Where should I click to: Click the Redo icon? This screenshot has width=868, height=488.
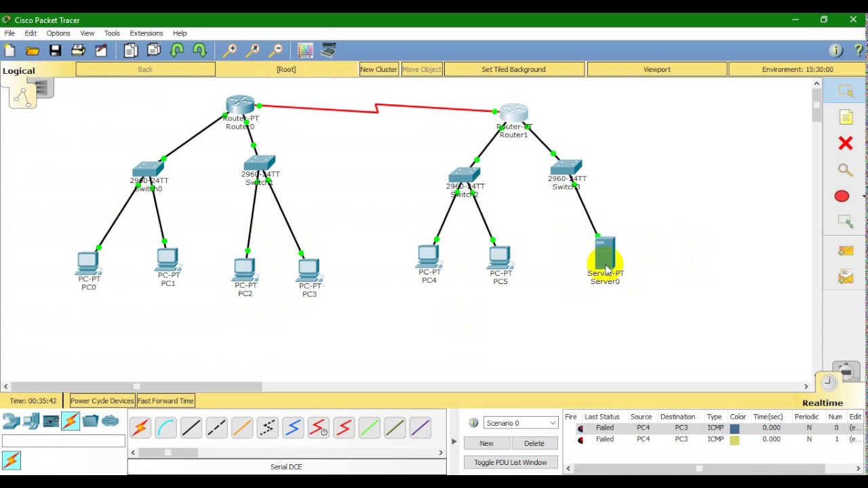[x=200, y=50]
